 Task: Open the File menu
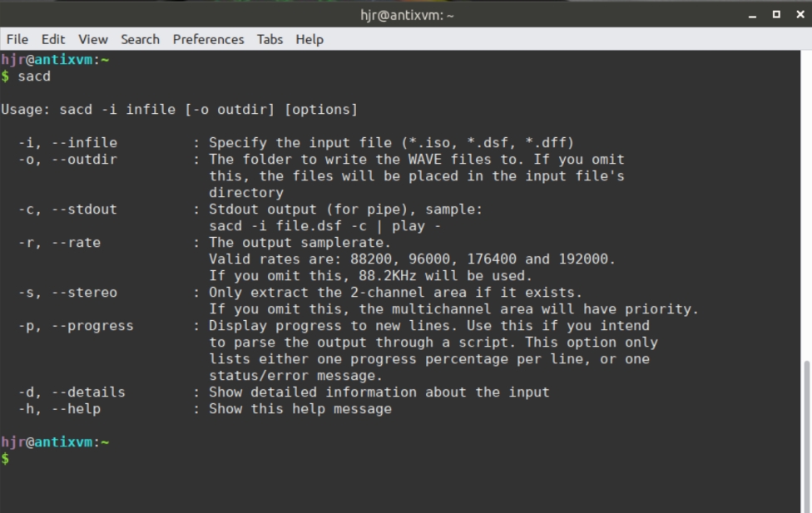[x=17, y=39]
